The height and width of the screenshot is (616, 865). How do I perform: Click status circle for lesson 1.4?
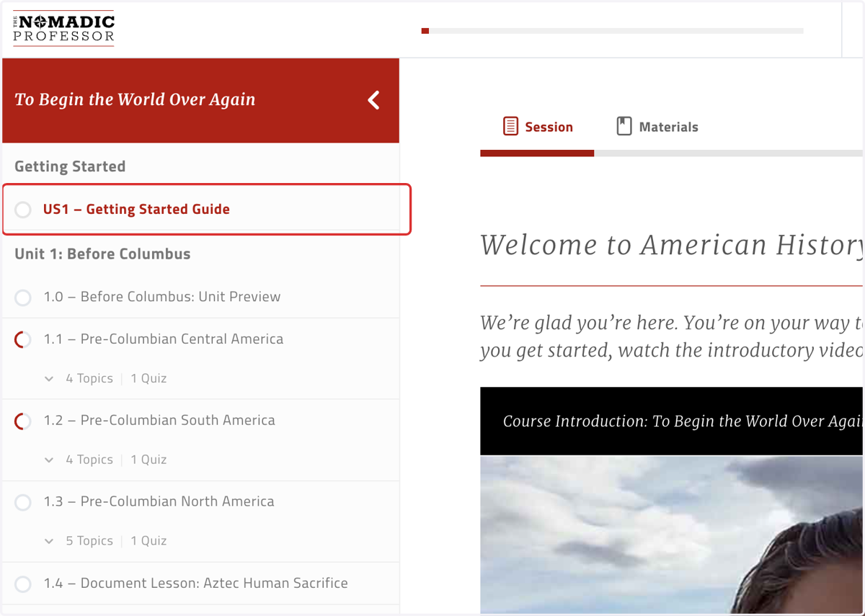(23, 584)
